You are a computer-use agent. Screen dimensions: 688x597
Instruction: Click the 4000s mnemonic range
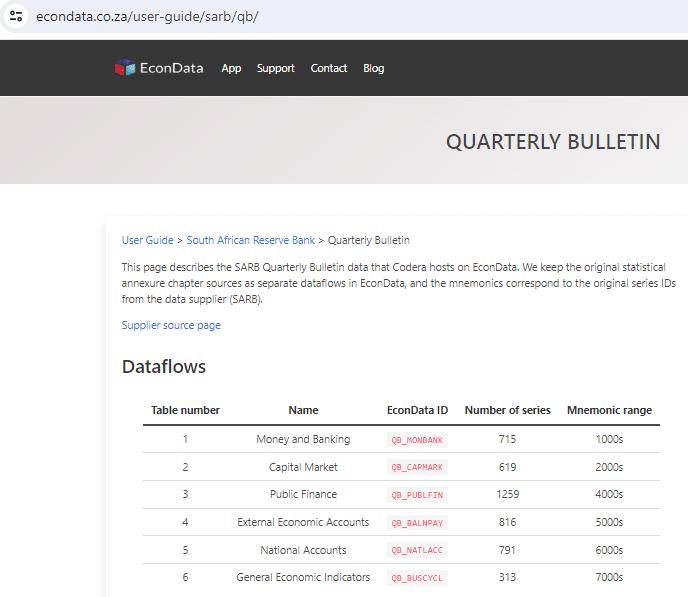click(x=609, y=494)
